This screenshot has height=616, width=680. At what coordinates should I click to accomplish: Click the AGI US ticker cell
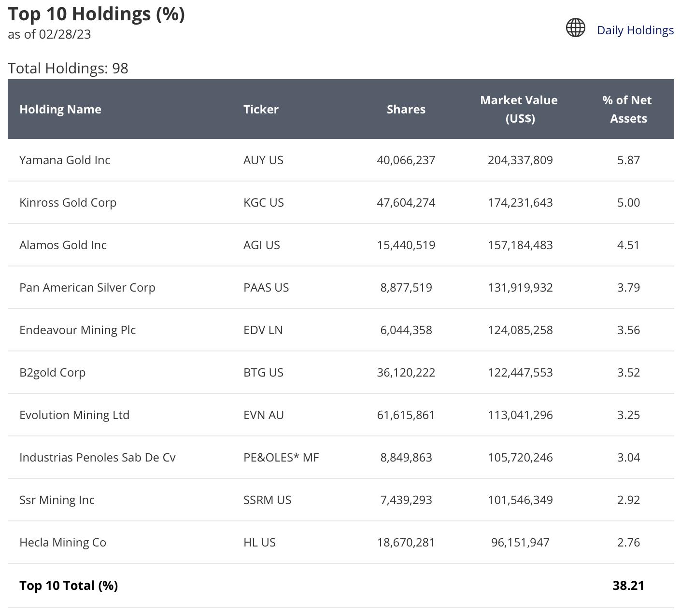pyautogui.click(x=262, y=245)
